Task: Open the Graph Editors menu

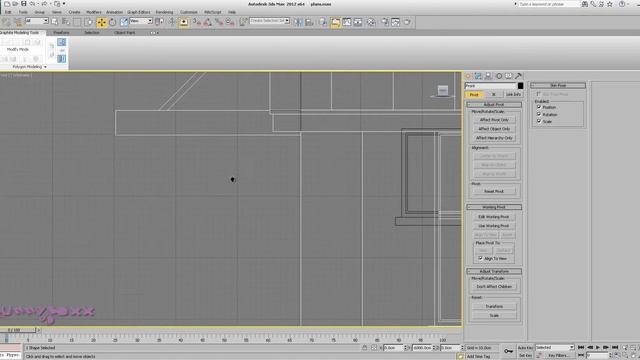Action: (x=139, y=12)
